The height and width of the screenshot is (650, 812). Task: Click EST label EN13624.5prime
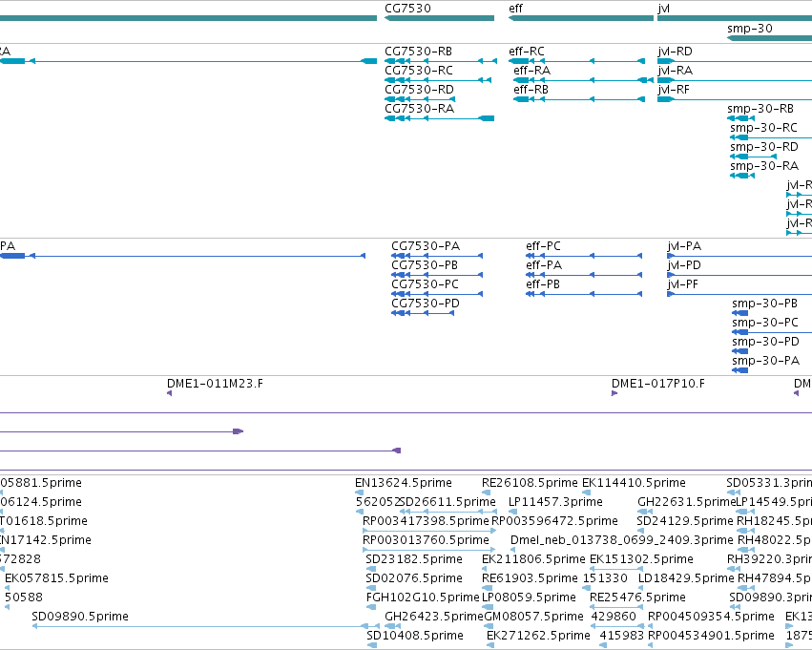404,483
